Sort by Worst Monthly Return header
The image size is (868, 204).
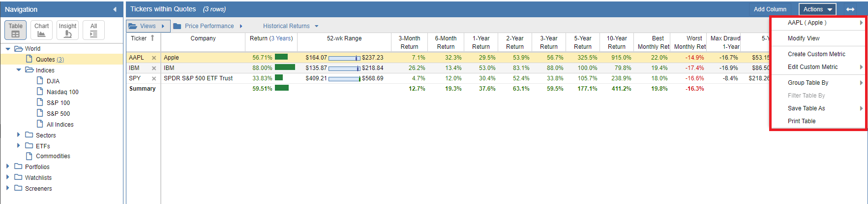point(689,42)
